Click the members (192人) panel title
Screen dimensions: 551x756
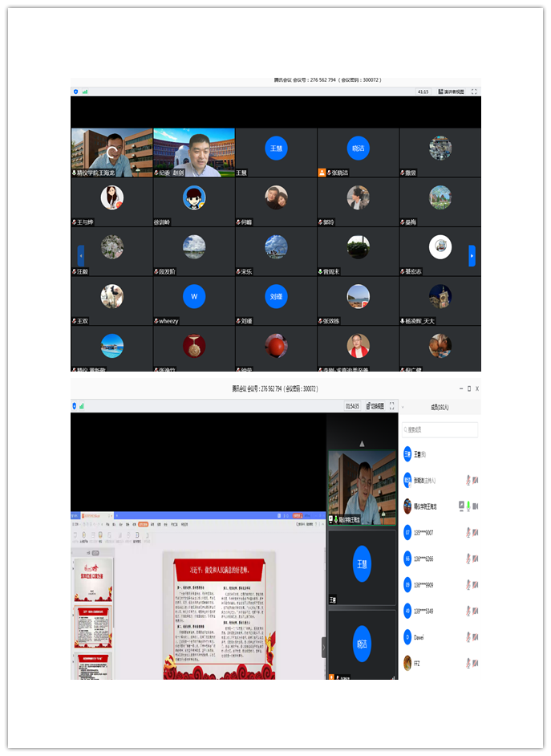pyautogui.click(x=440, y=408)
